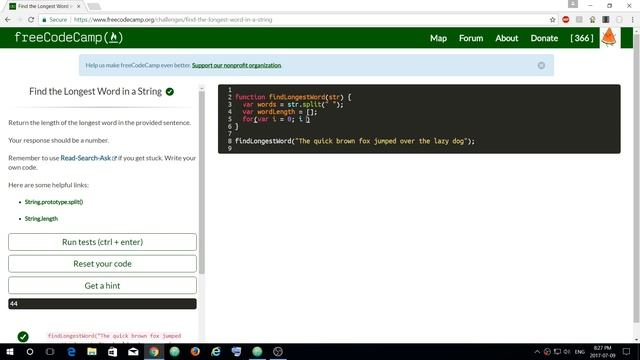Click the Chrome user profile button
This screenshot has height=360, width=640.
pyautogui.click(x=573, y=4)
